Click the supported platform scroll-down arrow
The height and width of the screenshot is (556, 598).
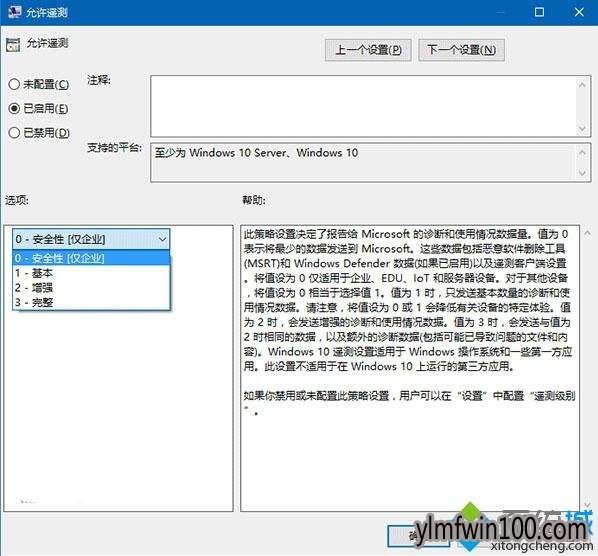tap(582, 173)
